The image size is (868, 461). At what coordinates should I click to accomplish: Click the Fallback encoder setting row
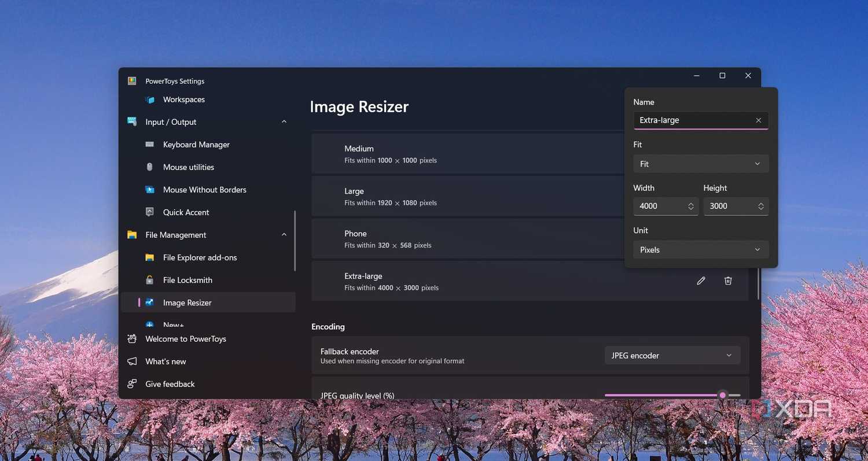530,356
